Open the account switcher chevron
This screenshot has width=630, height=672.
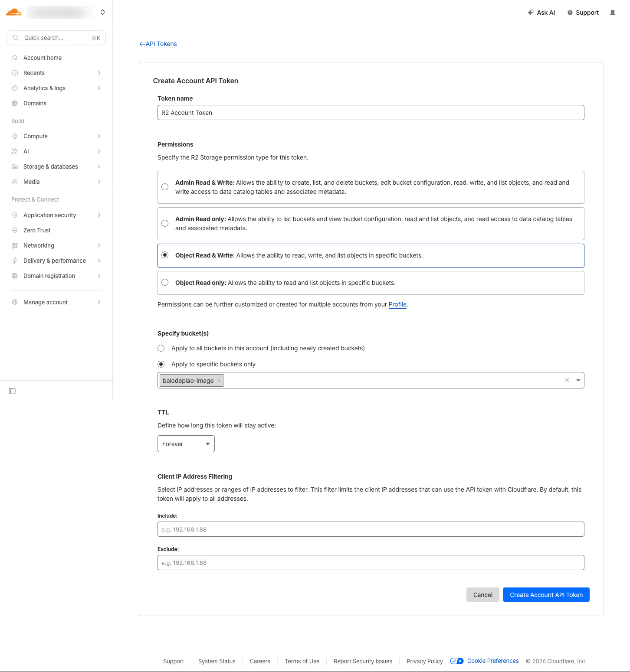[103, 12]
